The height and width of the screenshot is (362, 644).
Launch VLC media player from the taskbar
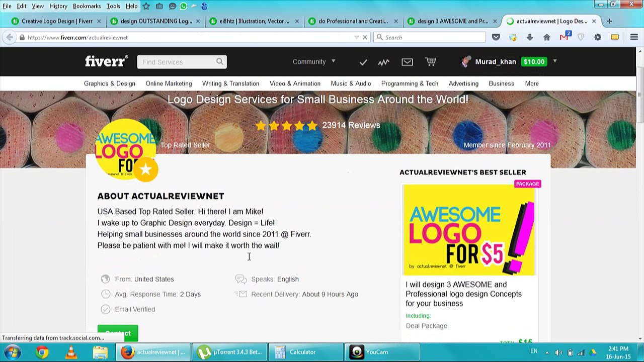point(71,352)
